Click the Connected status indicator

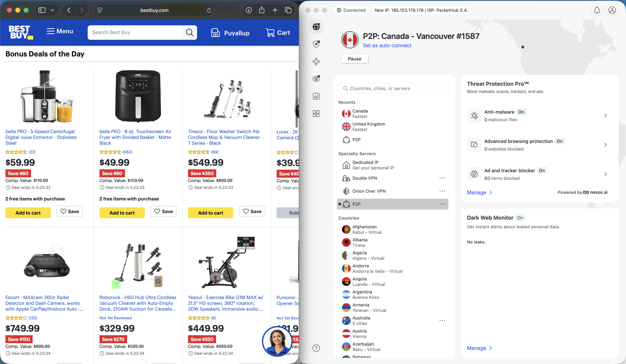coord(351,10)
